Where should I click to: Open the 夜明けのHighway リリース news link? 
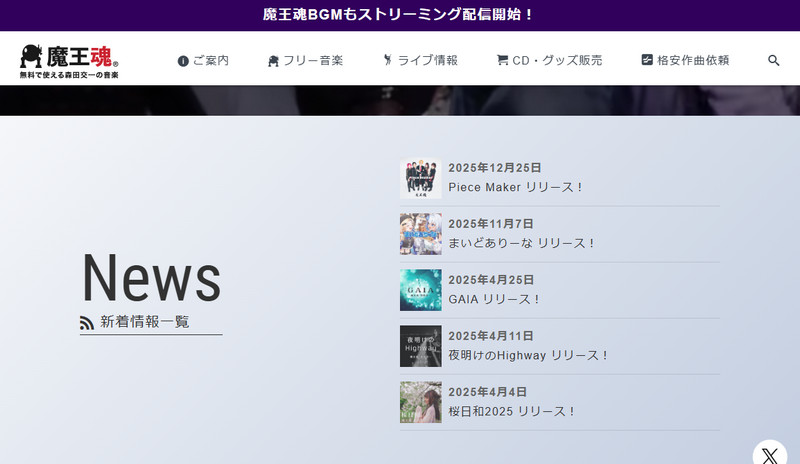click(529, 356)
